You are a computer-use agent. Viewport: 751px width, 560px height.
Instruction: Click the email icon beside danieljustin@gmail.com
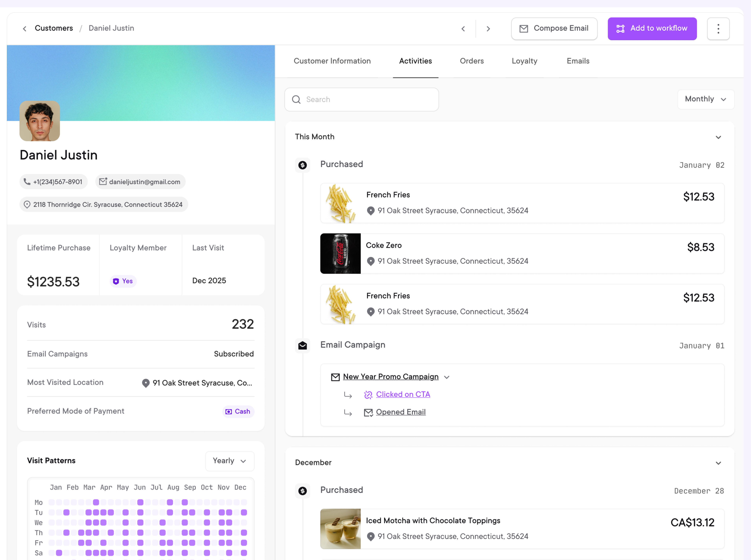click(103, 182)
